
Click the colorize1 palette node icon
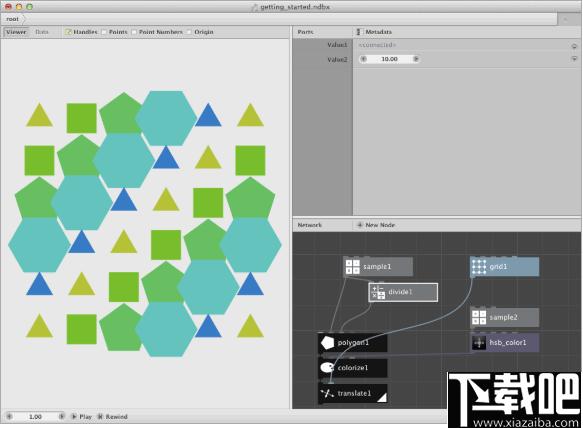click(x=327, y=368)
